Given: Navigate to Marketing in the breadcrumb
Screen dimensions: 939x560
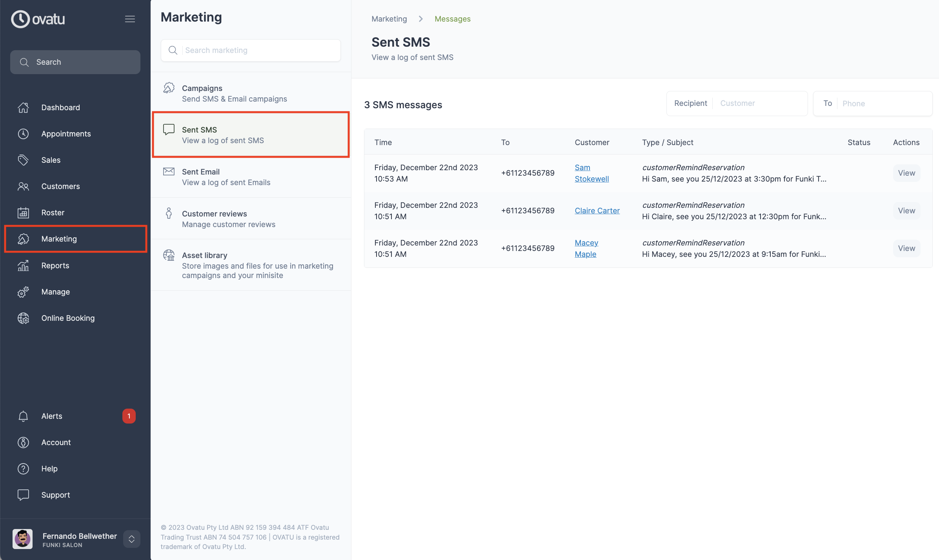Looking at the screenshot, I should point(389,18).
